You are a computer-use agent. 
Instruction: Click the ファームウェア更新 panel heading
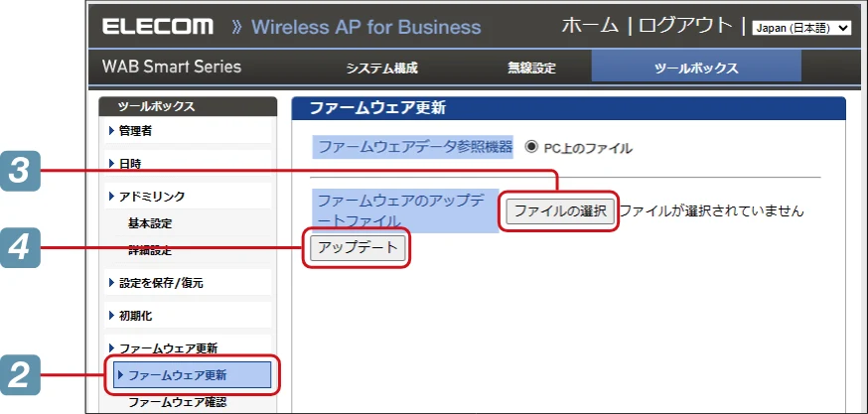point(377,108)
